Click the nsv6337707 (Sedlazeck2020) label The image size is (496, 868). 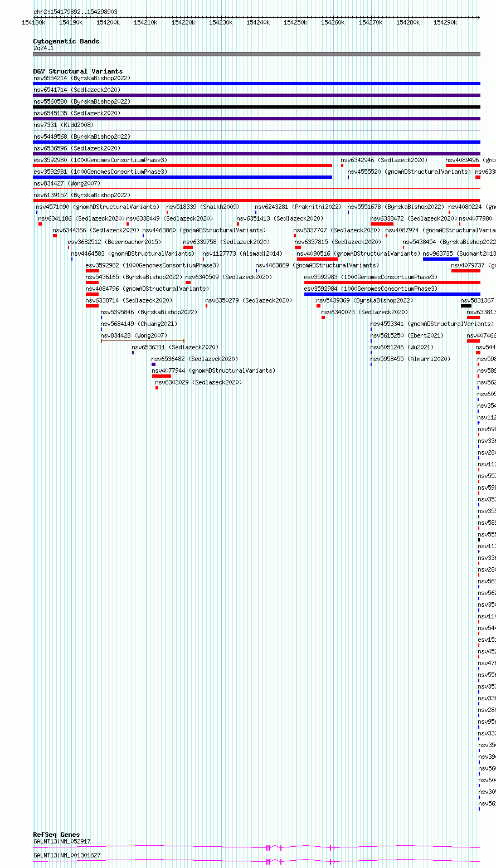(337, 231)
